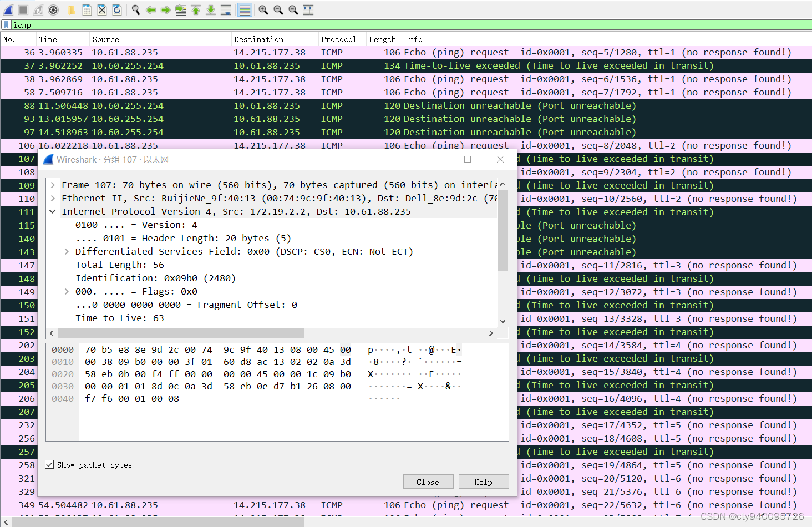Select packet 36 in the packet list

[x=406, y=52]
